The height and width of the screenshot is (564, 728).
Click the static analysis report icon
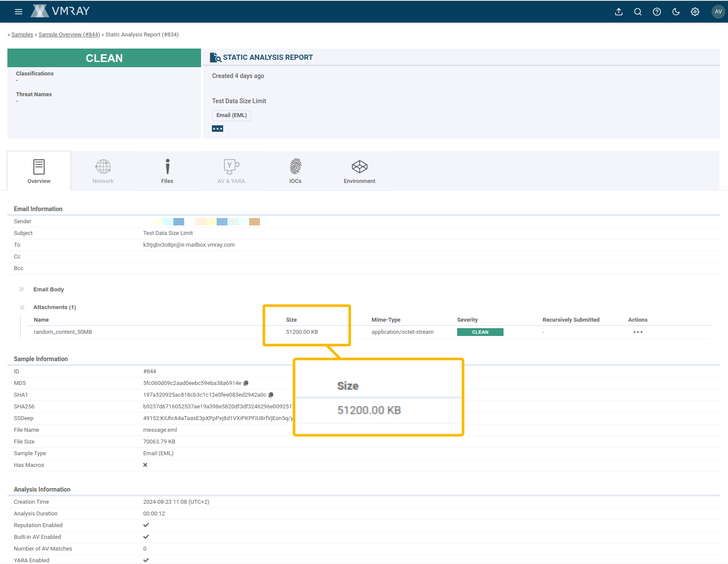coord(215,58)
